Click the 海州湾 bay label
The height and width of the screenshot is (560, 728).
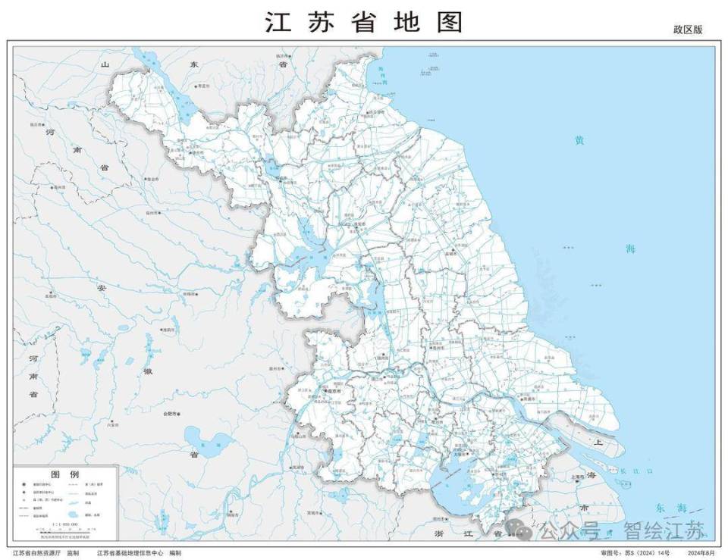(x=381, y=75)
